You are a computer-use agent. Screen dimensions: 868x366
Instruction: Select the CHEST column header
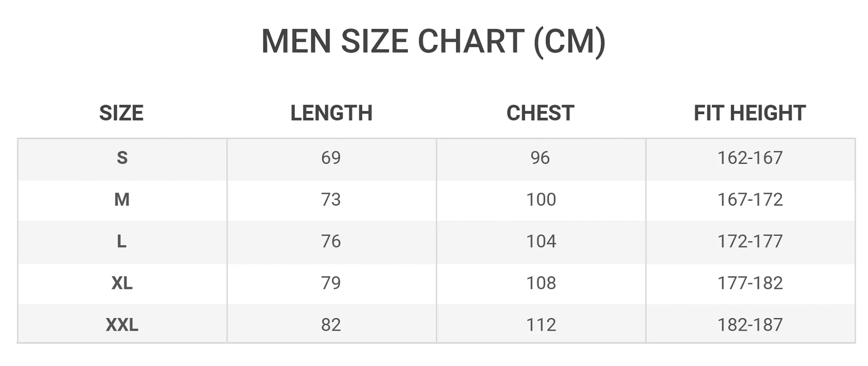[x=540, y=113]
